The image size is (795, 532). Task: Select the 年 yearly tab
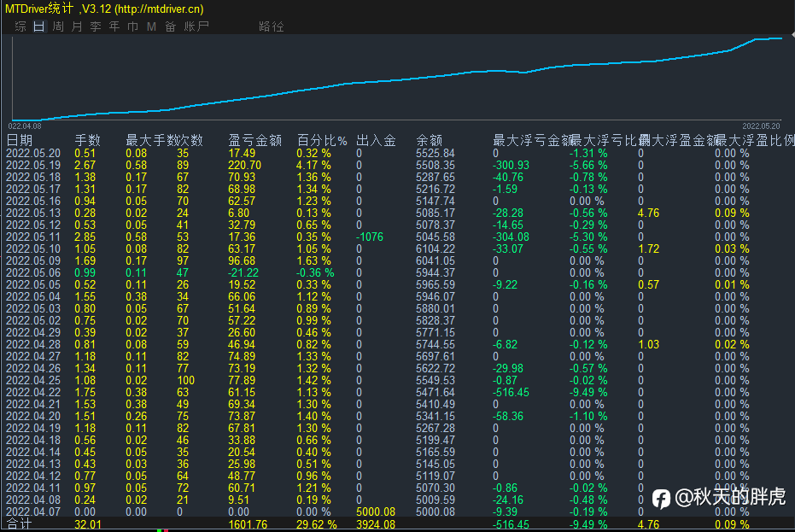(114, 26)
